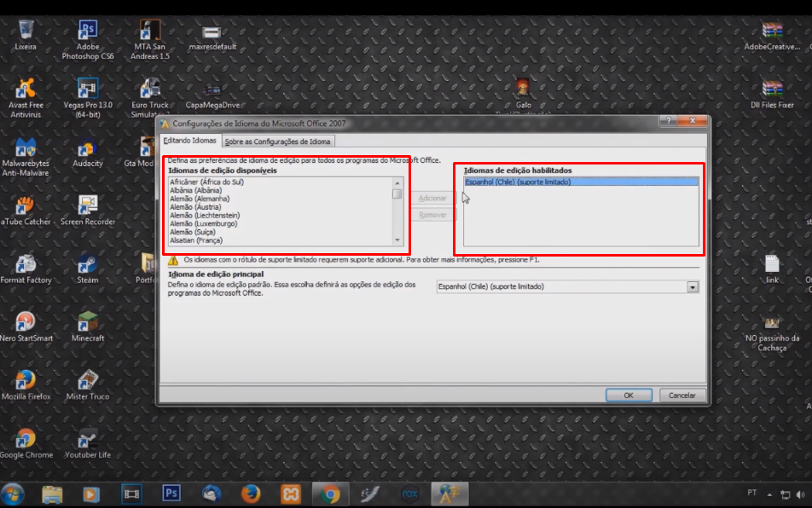The width and height of the screenshot is (812, 508).
Task: Open Mozilla Firefox desktop shortcut
Action: [x=26, y=386]
